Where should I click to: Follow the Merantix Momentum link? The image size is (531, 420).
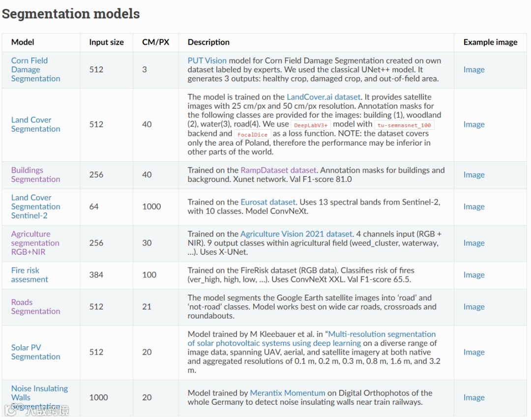[x=288, y=393]
